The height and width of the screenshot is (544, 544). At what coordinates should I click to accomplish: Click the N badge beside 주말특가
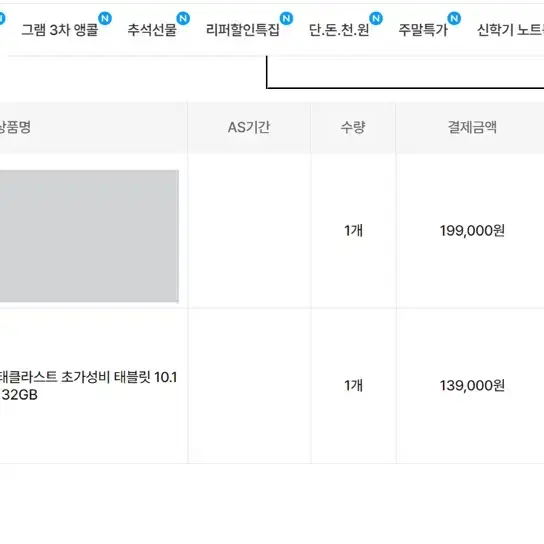[454, 18]
